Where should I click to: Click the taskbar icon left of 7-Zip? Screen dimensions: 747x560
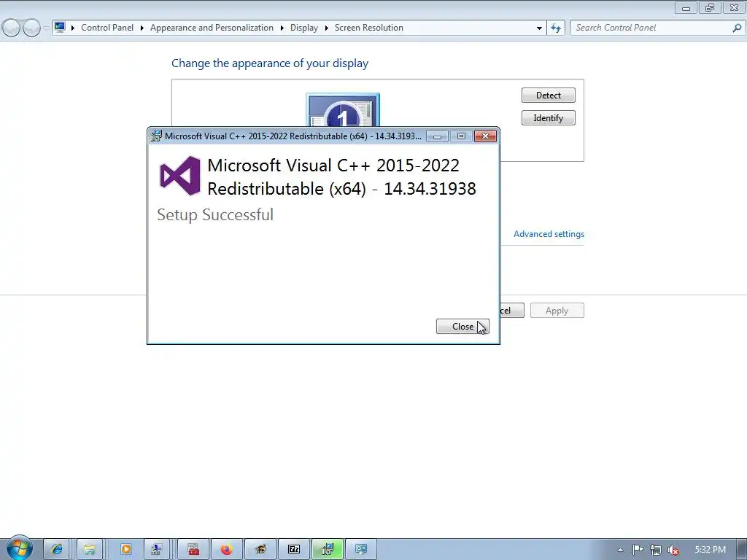[260, 550]
